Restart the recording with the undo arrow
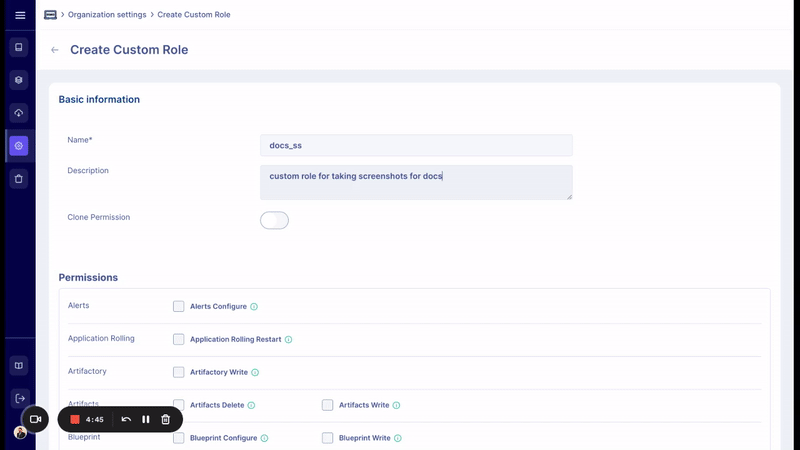Viewport: 800px width, 450px height. 126,419
